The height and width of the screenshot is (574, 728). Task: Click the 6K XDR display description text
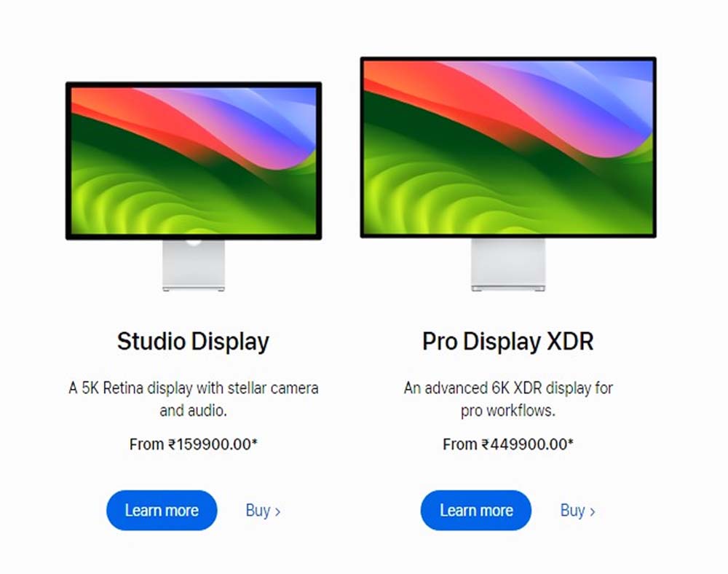[508, 399]
